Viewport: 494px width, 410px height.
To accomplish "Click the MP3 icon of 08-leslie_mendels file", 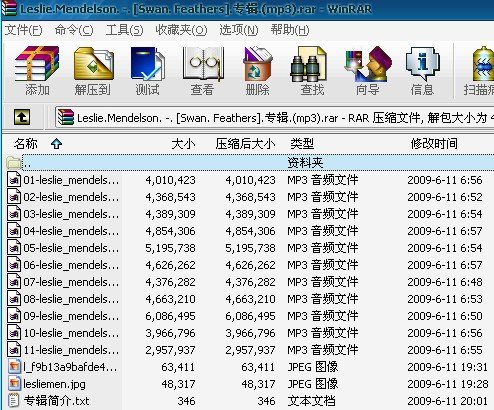I will pos(14,299).
